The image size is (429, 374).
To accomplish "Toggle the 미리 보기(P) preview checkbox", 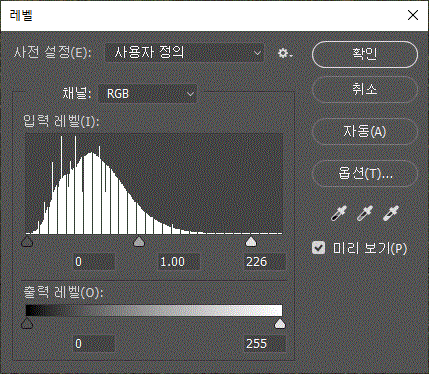I will [318, 248].
